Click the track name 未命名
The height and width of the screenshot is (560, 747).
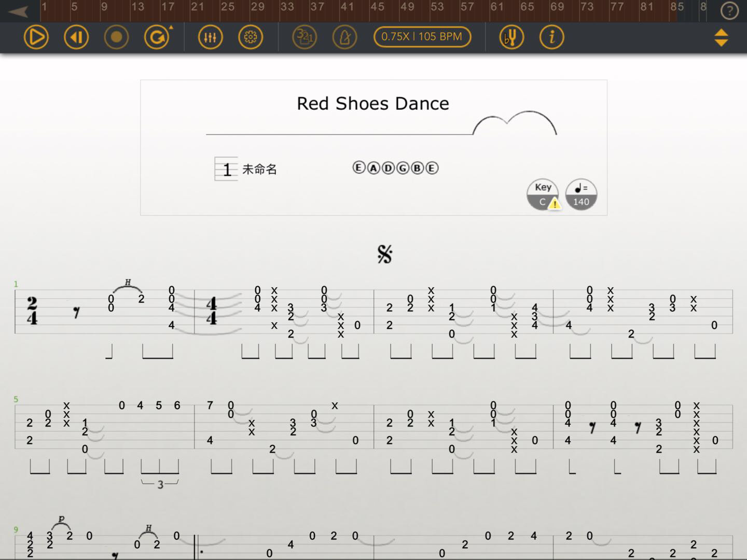(x=259, y=169)
